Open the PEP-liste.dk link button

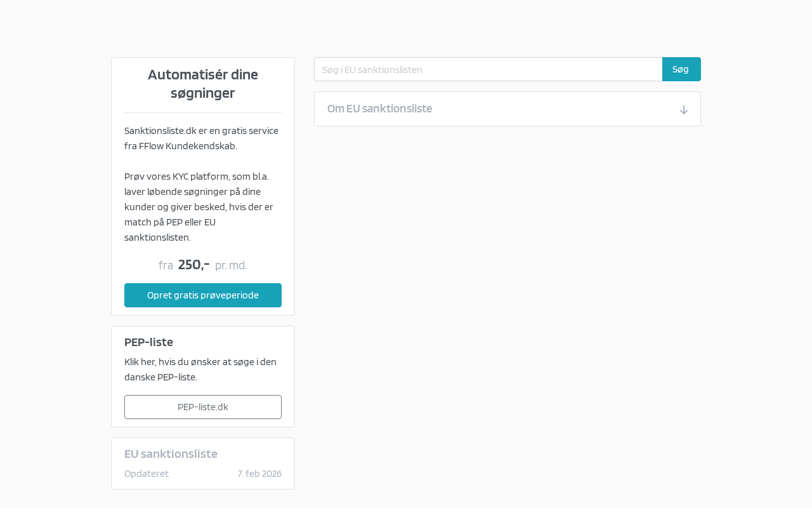[x=203, y=407]
